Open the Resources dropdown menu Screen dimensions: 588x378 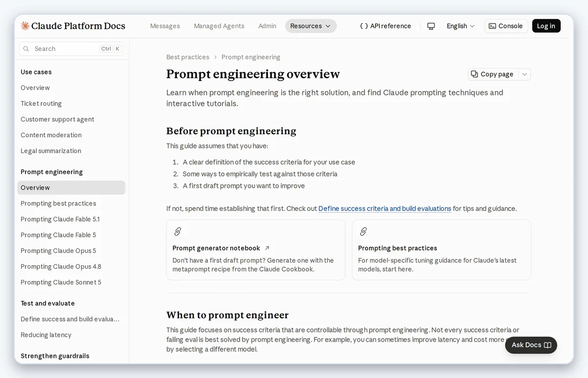tap(311, 26)
